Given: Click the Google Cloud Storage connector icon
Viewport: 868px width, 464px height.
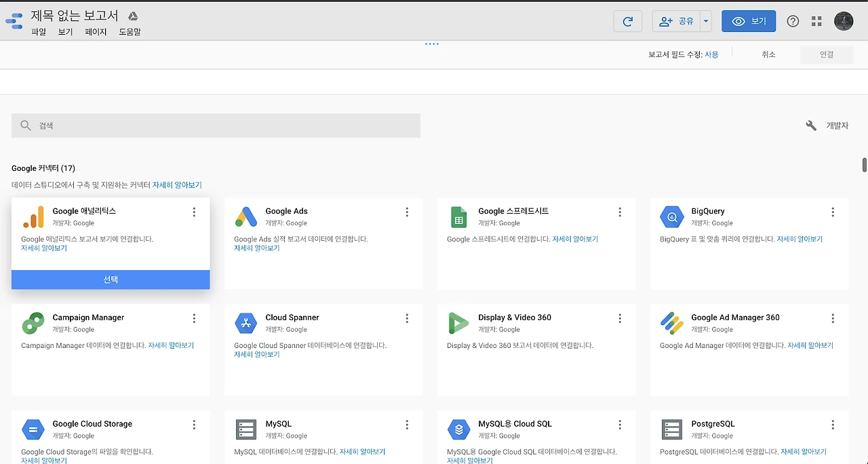Looking at the screenshot, I should (33, 429).
